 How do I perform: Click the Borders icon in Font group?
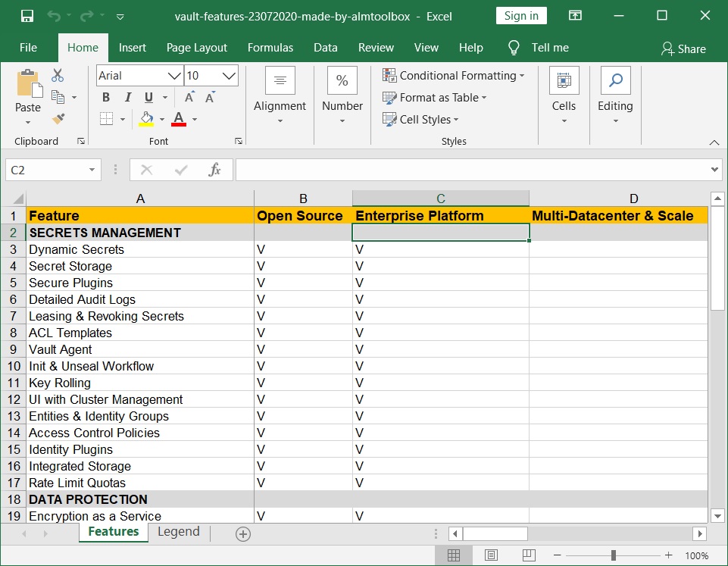(x=106, y=119)
